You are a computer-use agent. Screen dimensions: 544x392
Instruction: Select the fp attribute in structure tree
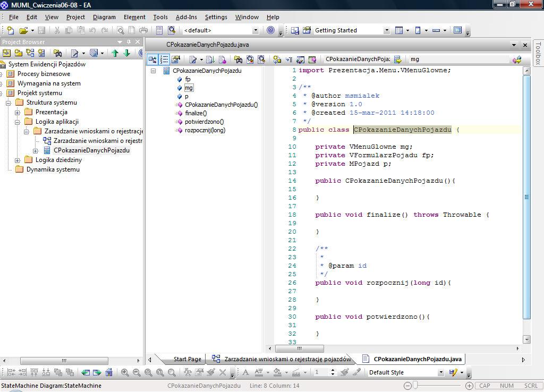(x=188, y=79)
